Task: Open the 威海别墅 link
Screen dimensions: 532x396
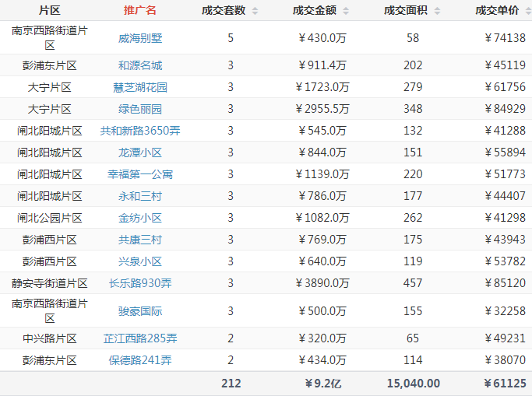Action: pos(140,38)
